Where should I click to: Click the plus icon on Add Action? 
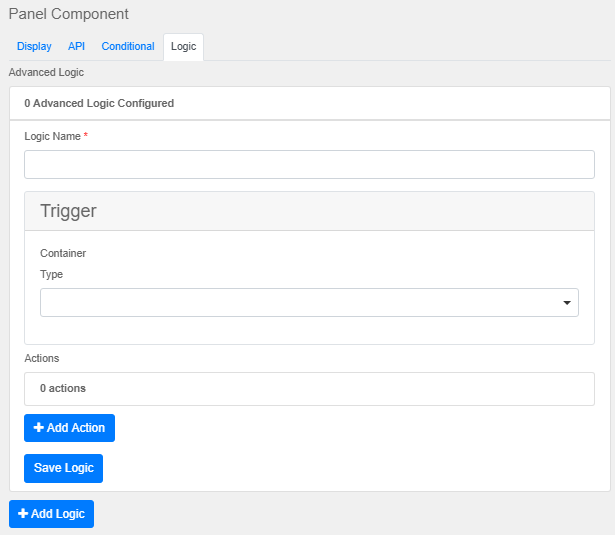click(x=39, y=428)
